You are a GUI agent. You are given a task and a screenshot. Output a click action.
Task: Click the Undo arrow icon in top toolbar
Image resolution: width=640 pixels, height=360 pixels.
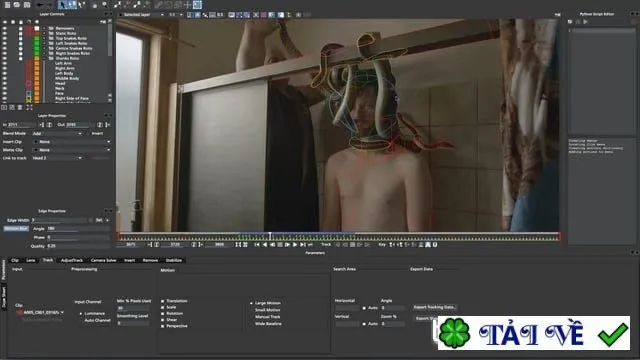pyautogui.click(x=40, y=5)
